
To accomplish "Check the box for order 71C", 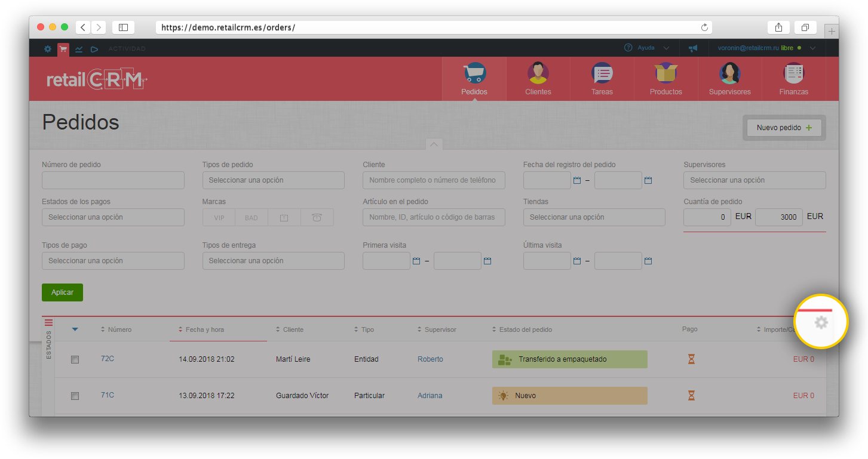I will (75, 396).
